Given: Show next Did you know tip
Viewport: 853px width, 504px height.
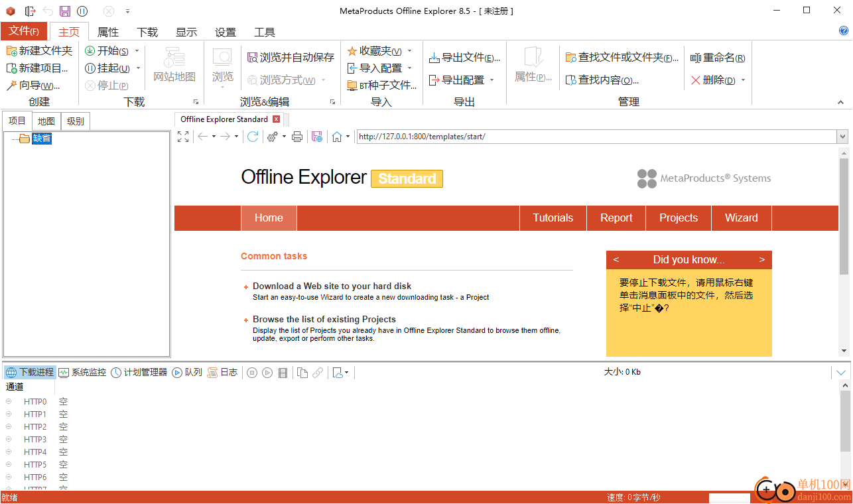Looking at the screenshot, I should pyautogui.click(x=761, y=260).
